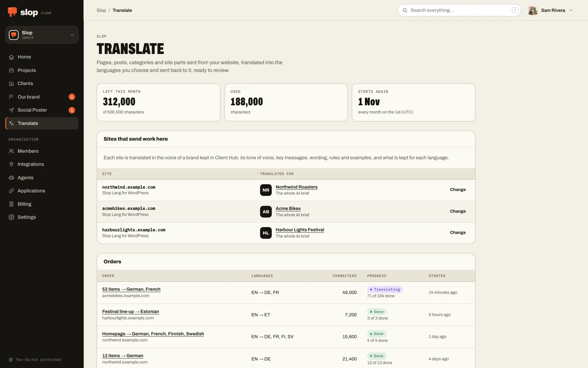The image size is (588, 368).
Task: Open the Northwind Roasters brand link
Action: coord(296,187)
